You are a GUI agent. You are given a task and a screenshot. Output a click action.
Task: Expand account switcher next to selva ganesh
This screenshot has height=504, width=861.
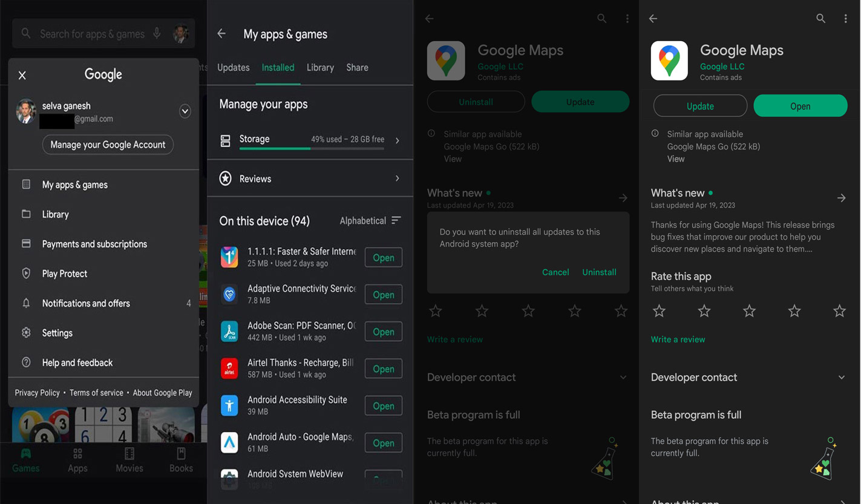click(185, 111)
